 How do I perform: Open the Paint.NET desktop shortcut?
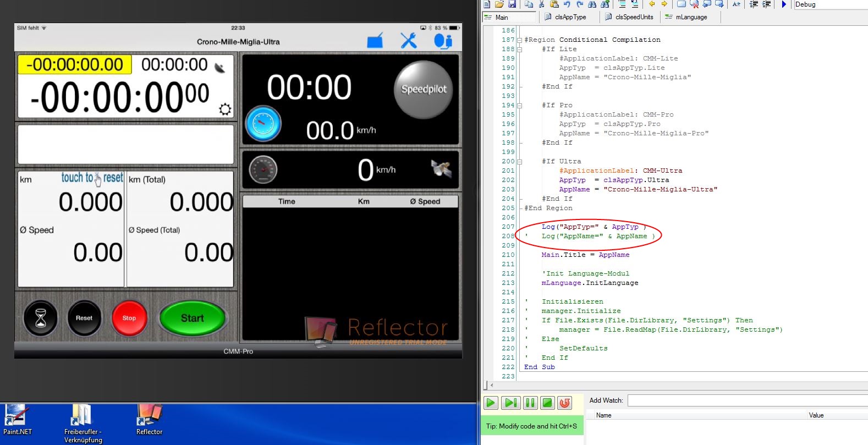[x=17, y=420]
